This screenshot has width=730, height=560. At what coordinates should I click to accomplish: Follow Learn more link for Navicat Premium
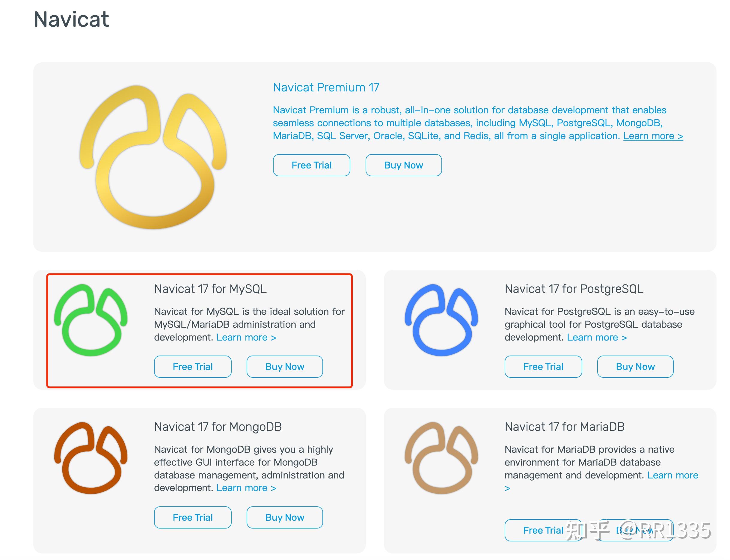coord(653,136)
